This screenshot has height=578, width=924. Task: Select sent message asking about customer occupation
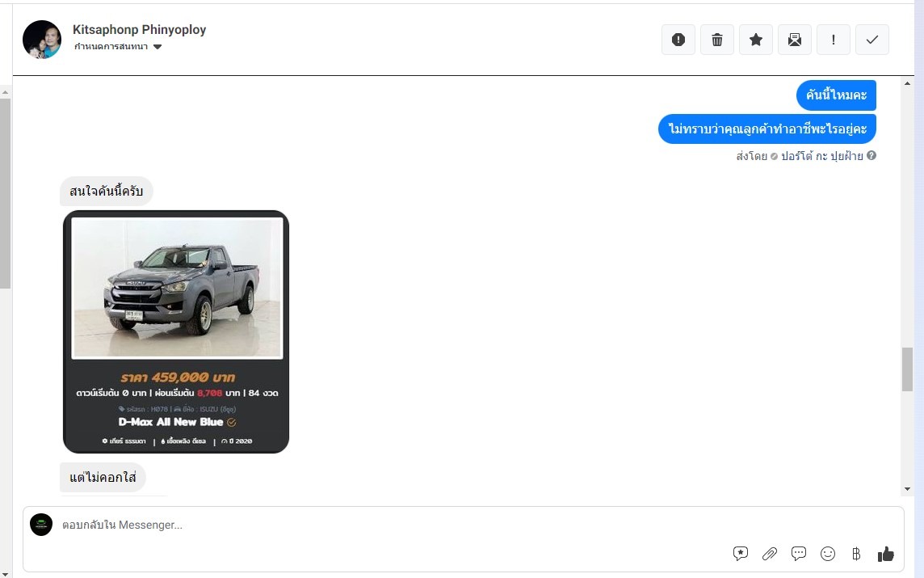click(767, 129)
